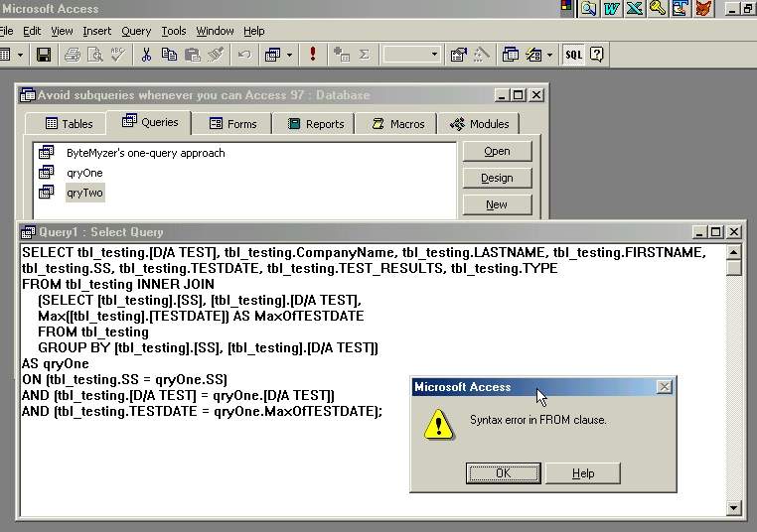Click OK in the syntax error dialog
757x532 pixels.
(x=503, y=473)
